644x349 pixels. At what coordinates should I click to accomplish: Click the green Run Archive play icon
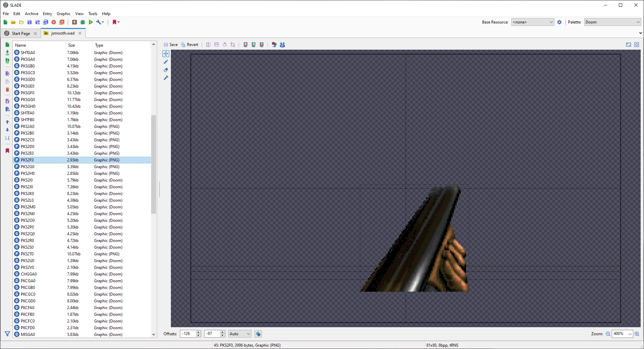coord(91,22)
